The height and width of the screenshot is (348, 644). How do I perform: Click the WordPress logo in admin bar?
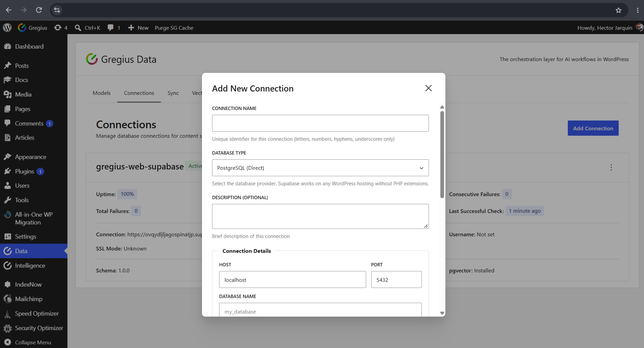7,28
